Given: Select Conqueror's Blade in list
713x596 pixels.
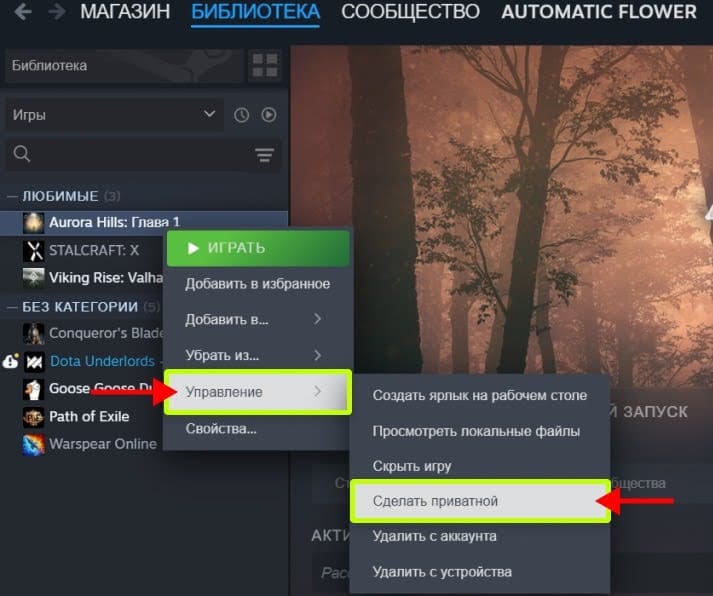Looking at the screenshot, I should point(106,333).
